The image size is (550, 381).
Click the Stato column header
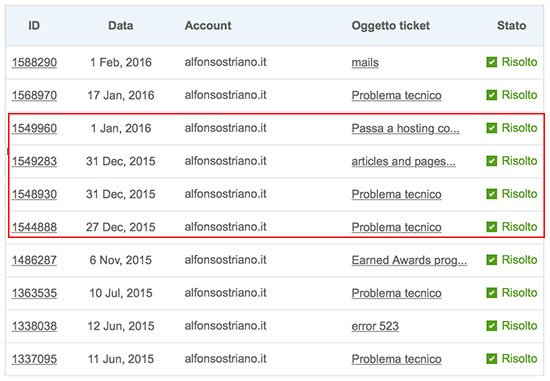click(511, 26)
